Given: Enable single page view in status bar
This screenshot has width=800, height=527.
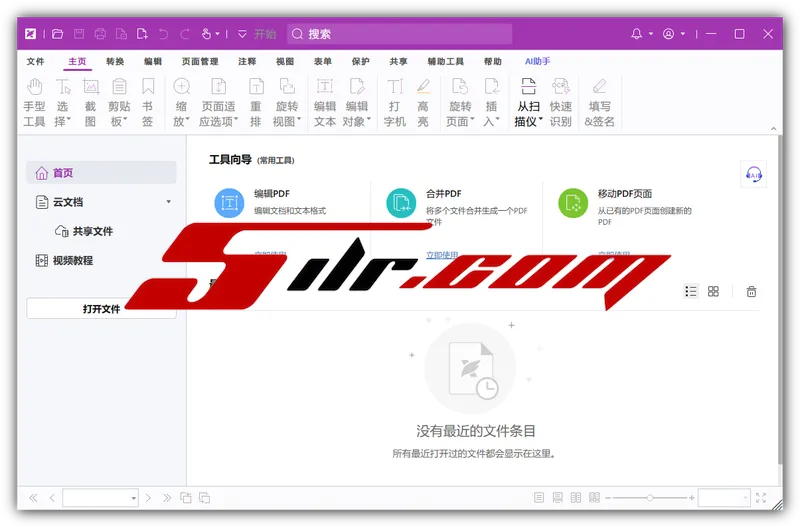Looking at the screenshot, I should [539, 497].
